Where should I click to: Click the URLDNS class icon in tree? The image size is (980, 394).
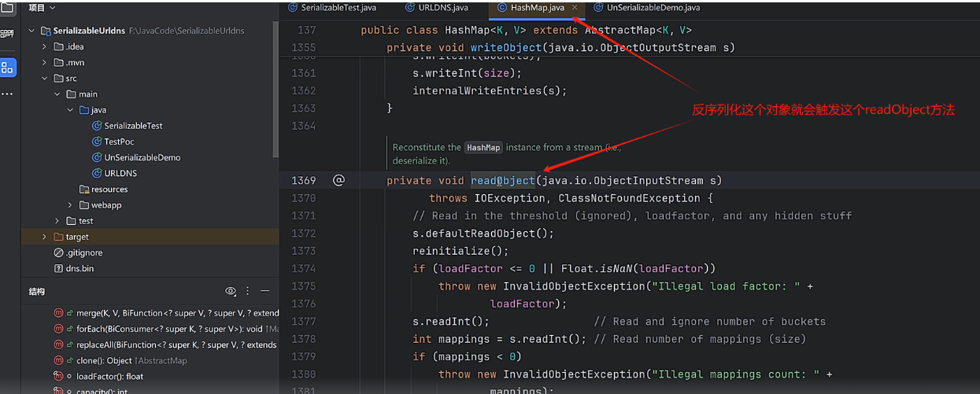(x=97, y=173)
